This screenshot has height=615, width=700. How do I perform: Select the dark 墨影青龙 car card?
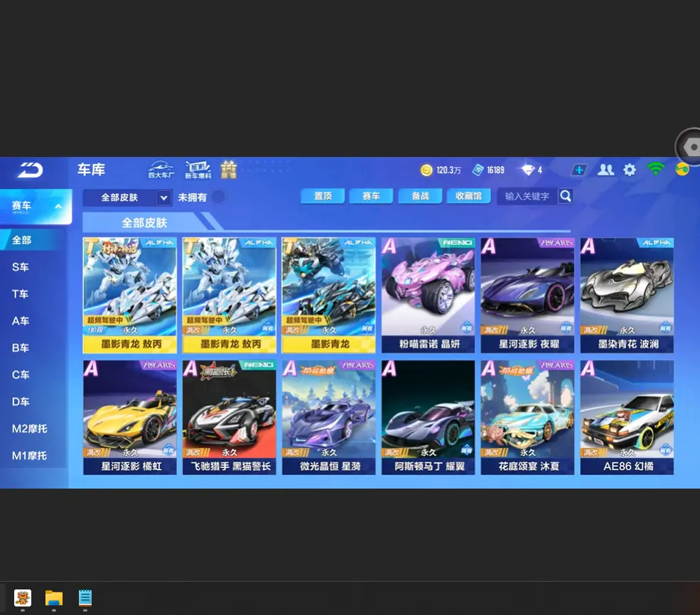pos(329,295)
